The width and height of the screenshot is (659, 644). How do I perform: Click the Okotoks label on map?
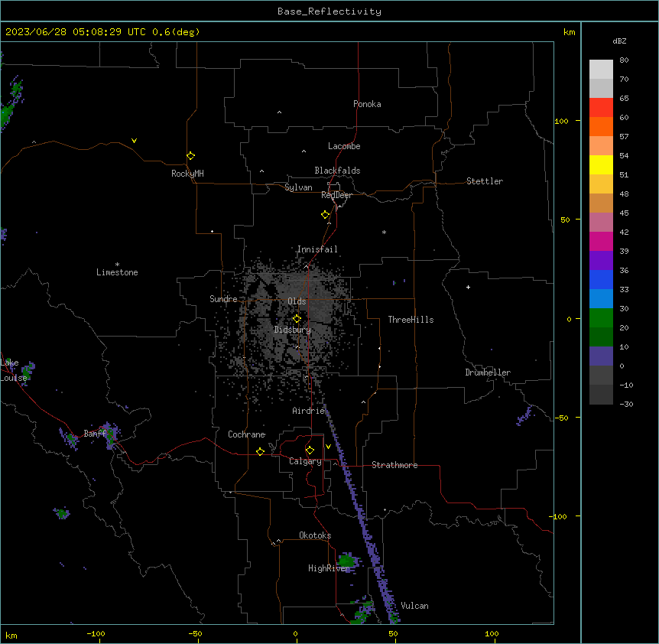[x=315, y=535]
